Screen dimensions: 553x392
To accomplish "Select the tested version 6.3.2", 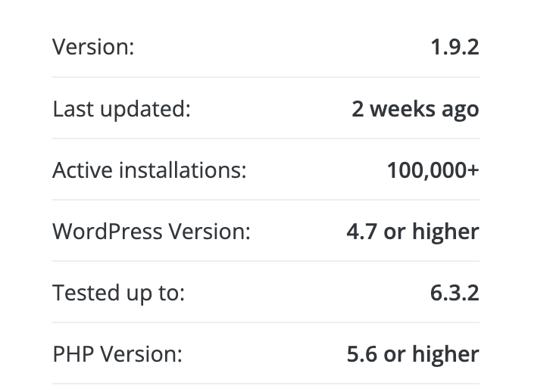I will click(x=455, y=293).
